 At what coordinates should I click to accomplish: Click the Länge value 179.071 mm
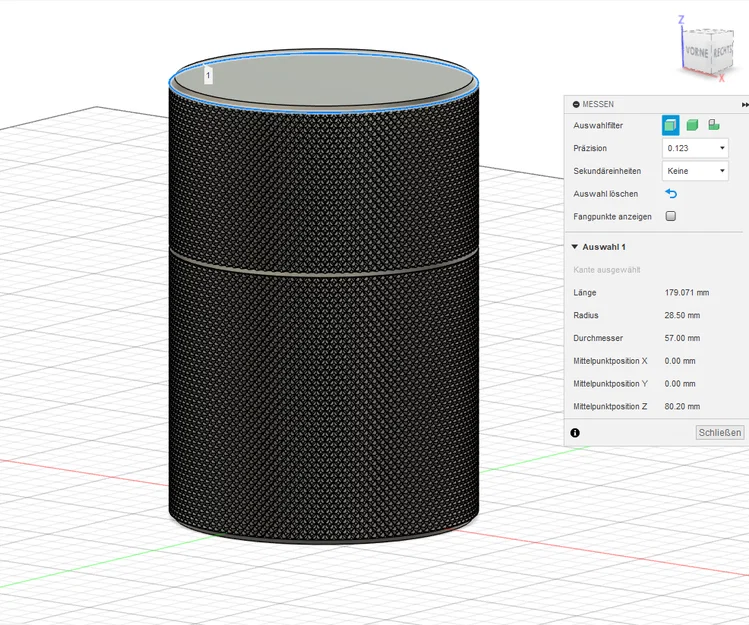coord(686,292)
